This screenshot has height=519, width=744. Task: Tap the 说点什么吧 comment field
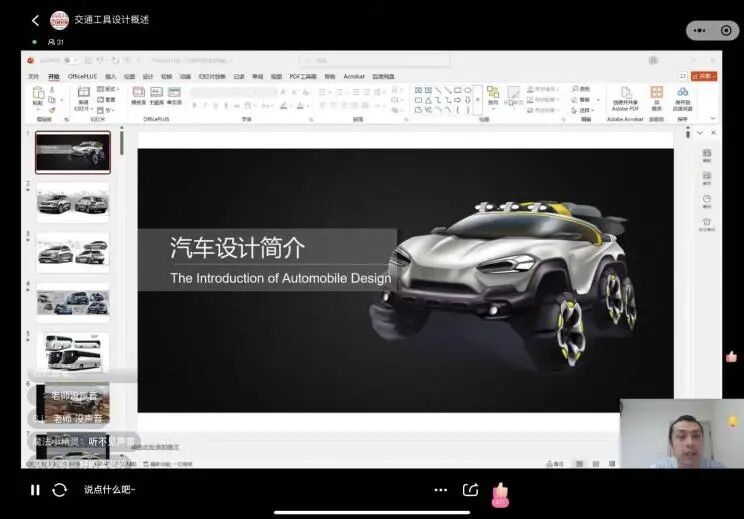click(110, 490)
